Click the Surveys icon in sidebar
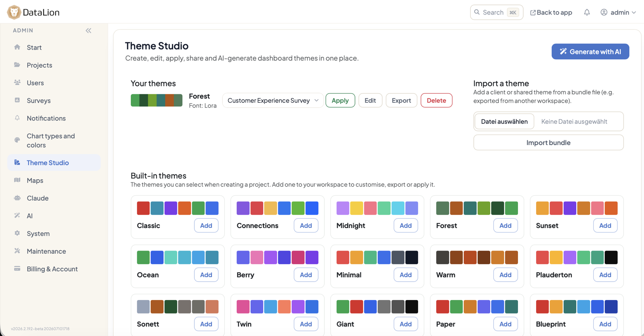Image resolution: width=644 pixels, height=336 pixels. tap(17, 100)
